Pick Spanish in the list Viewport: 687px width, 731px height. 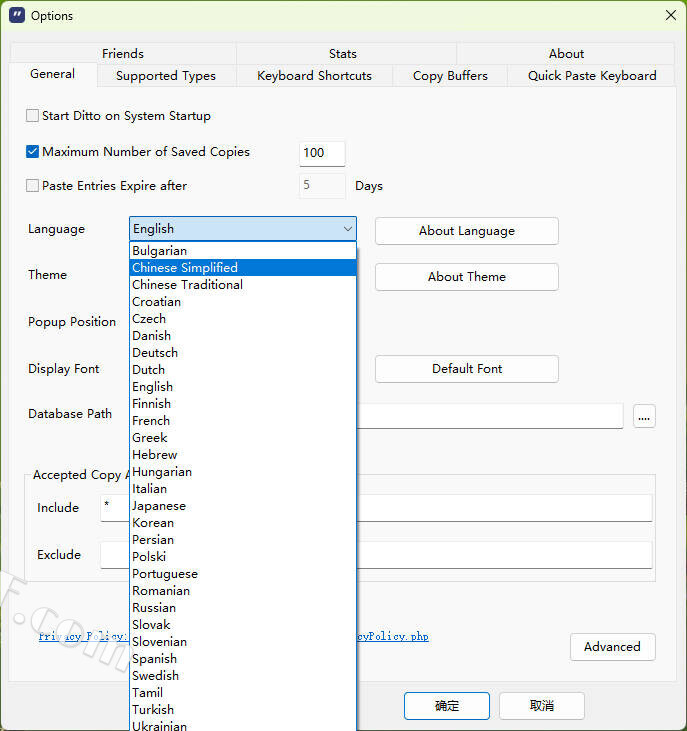(x=243, y=659)
